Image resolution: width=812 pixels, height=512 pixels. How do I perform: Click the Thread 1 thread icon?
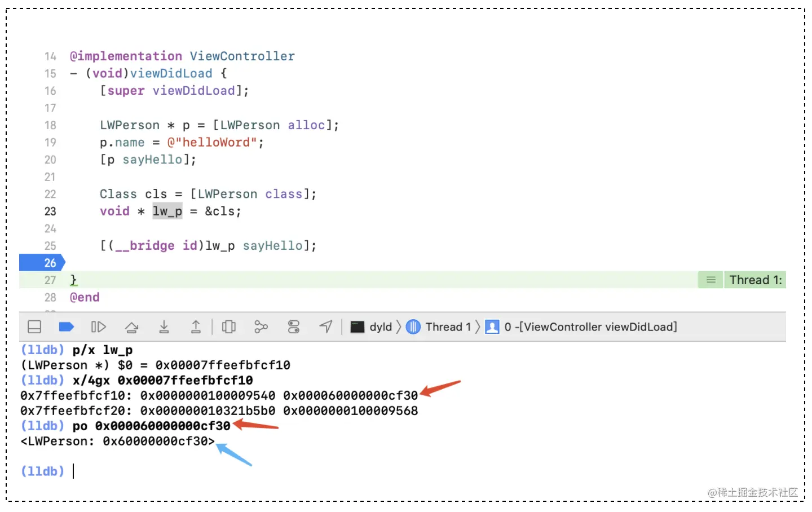(x=413, y=327)
